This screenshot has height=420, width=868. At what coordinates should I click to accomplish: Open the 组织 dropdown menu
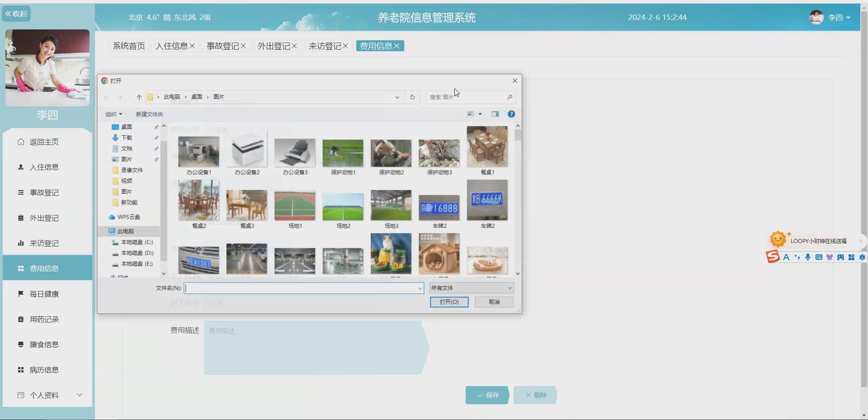(x=113, y=114)
